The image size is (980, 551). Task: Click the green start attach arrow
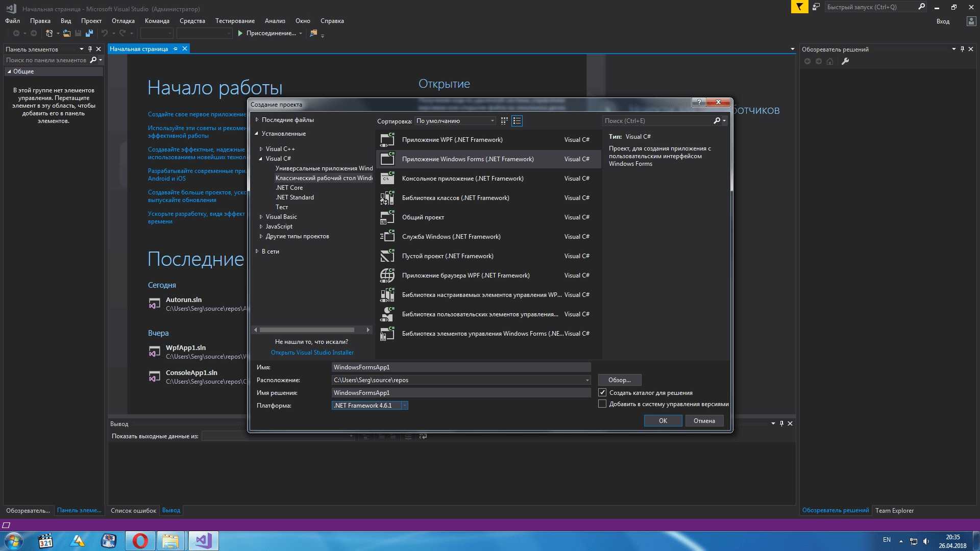point(240,33)
